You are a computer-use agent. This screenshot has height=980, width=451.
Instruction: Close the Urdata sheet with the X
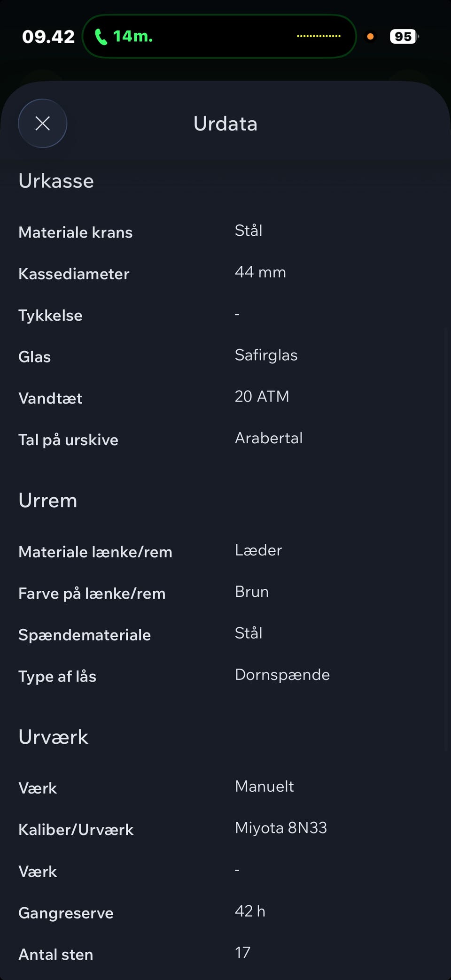[43, 123]
